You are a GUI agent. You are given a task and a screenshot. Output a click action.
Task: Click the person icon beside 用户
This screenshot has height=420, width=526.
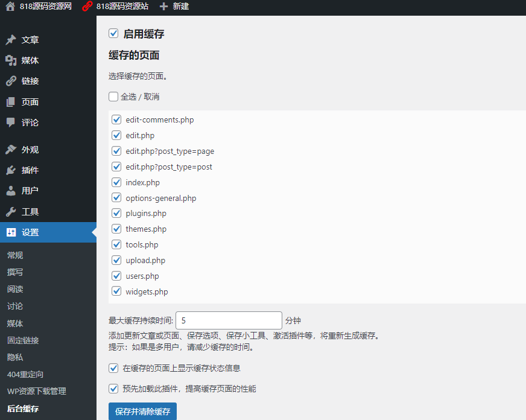tap(11, 191)
